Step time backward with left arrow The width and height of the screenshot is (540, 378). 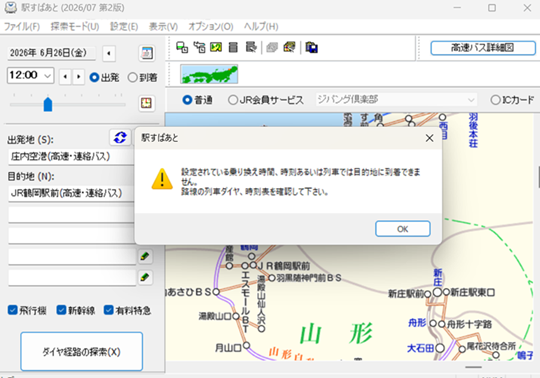point(65,76)
